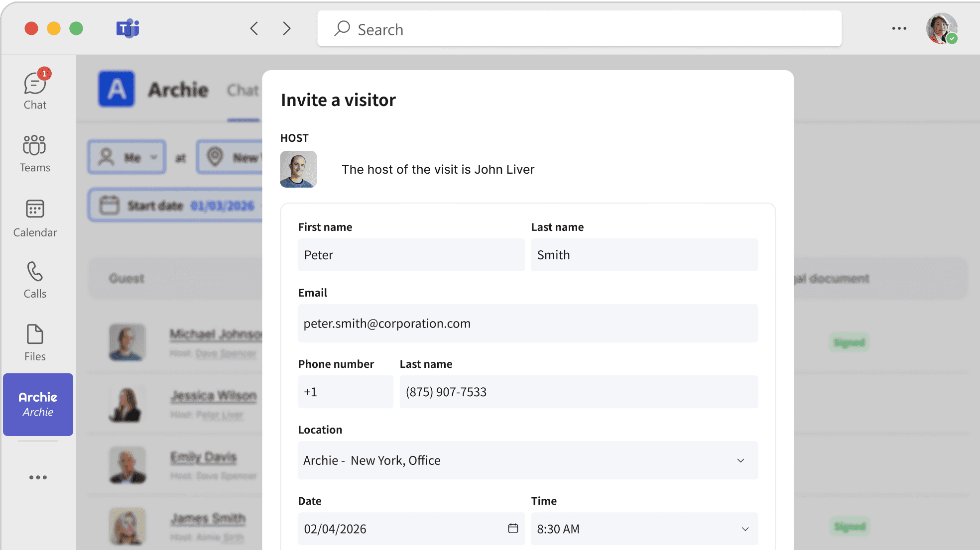Open the Calendar from the sidebar
Viewport: 980px width, 550px height.
point(34,217)
